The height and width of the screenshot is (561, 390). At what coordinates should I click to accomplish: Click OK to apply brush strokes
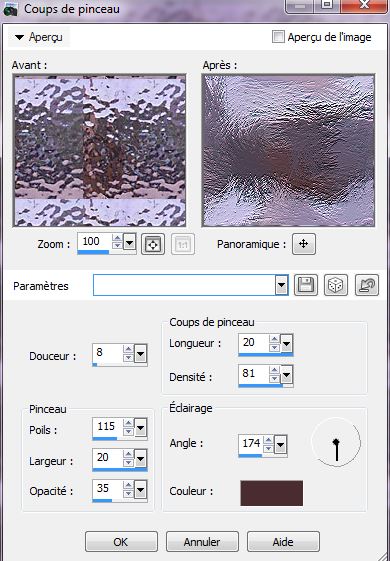click(x=121, y=542)
